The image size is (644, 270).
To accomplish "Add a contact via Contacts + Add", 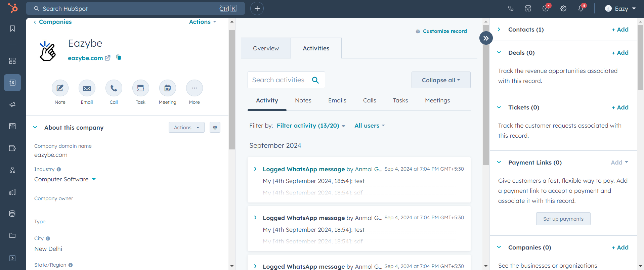I will [x=620, y=30].
